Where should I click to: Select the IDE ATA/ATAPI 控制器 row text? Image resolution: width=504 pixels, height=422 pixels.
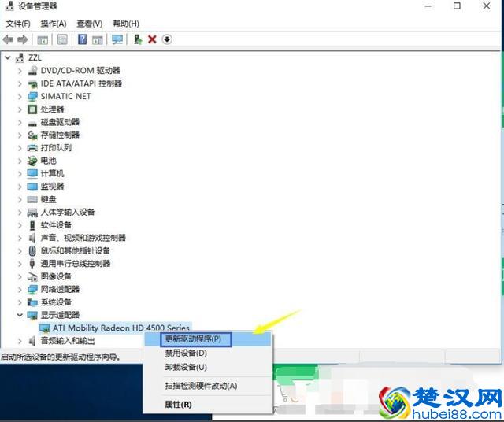[81, 83]
